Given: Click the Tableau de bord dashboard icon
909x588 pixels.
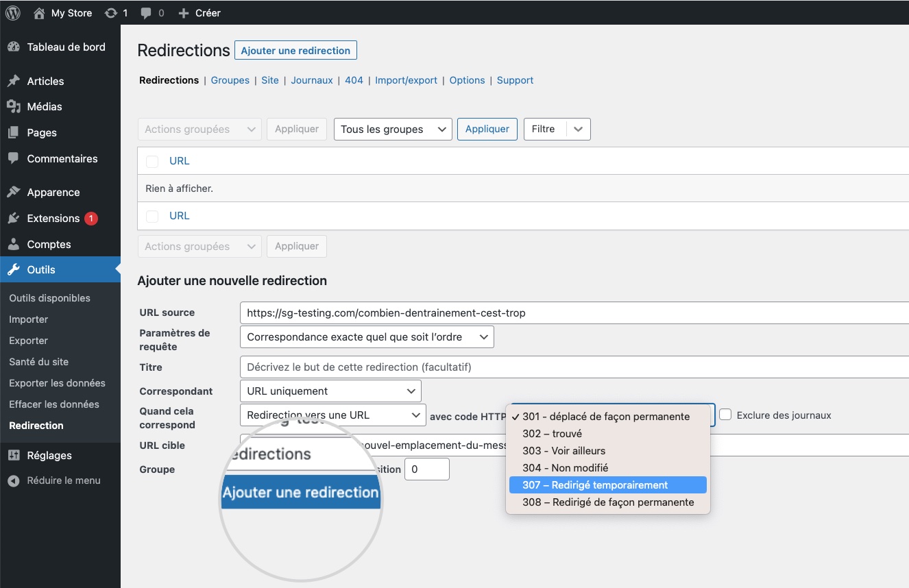Looking at the screenshot, I should pos(13,47).
